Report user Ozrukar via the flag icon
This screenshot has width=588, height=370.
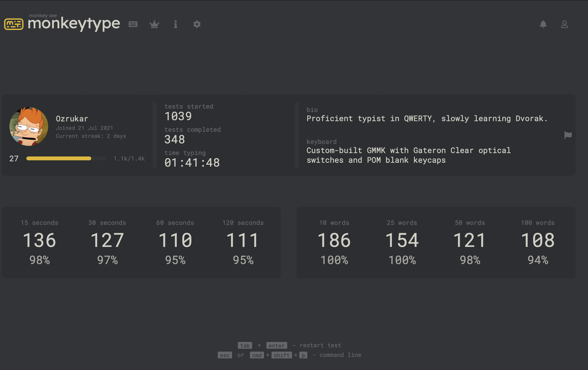tap(568, 135)
